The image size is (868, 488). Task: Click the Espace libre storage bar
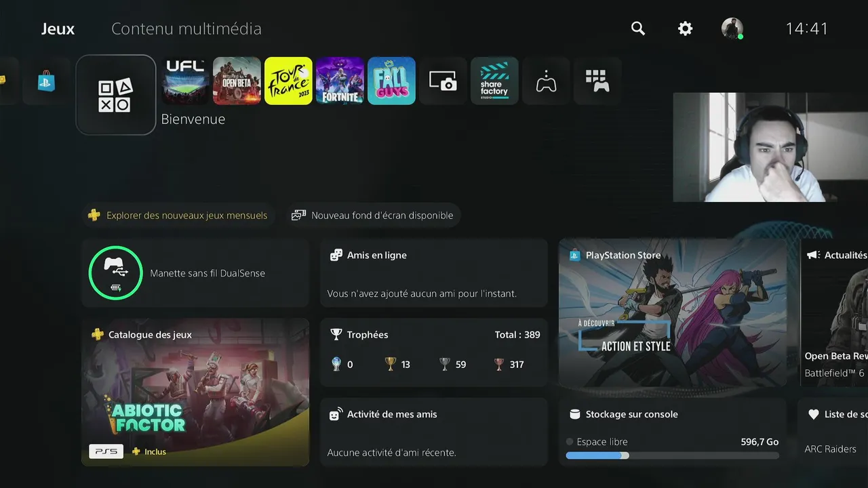673,455
